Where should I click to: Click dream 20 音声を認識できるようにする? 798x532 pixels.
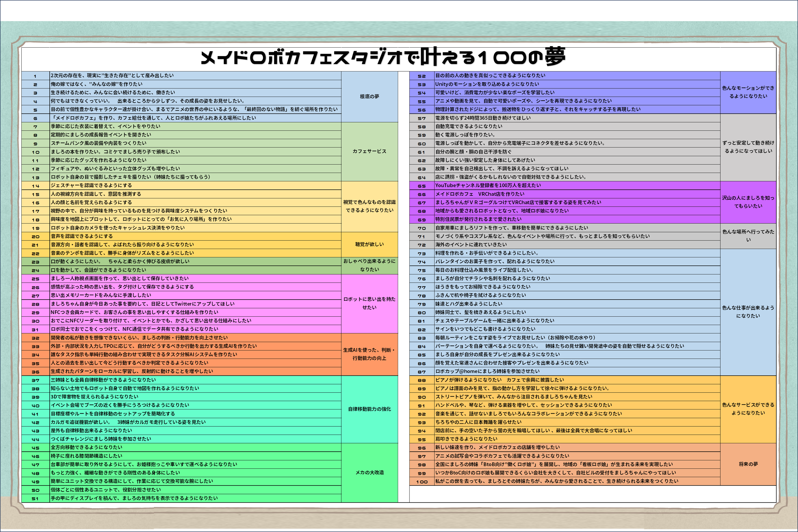coord(82,236)
